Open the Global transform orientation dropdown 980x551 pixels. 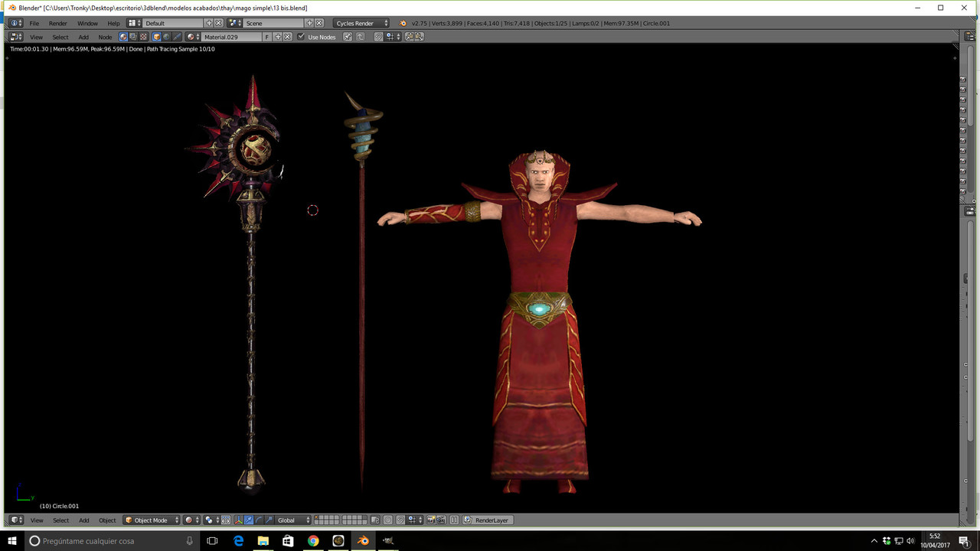pos(292,520)
